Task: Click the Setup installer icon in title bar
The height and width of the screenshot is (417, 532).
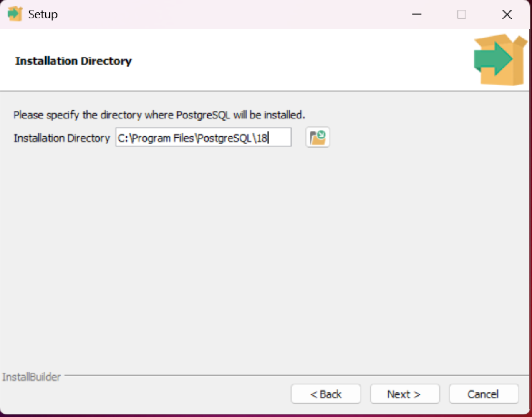Action: coord(15,14)
